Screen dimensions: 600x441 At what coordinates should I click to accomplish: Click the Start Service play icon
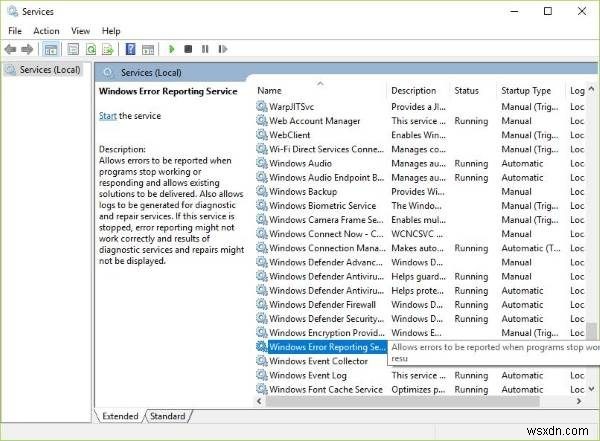[172, 49]
